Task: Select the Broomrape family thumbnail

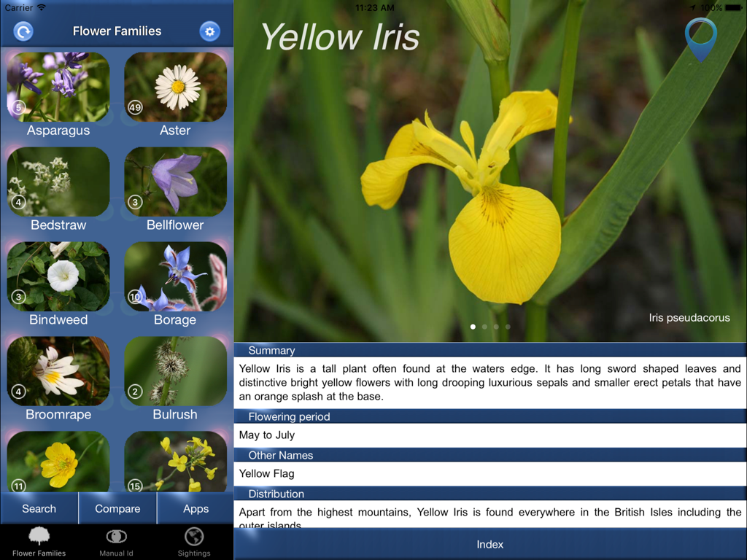Action: (58, 371)
